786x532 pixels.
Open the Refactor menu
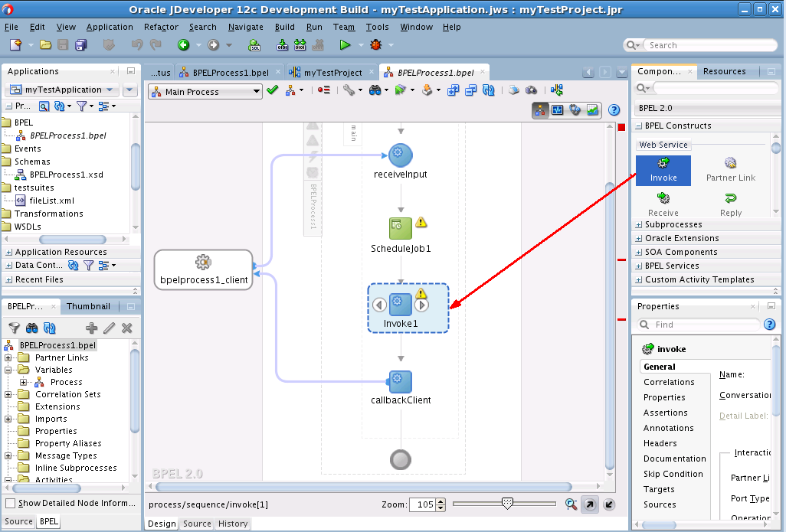click(161, 27)
